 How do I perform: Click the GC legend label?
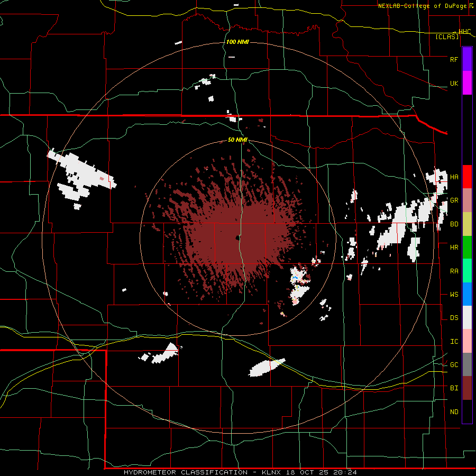click(x=454, y=365)
